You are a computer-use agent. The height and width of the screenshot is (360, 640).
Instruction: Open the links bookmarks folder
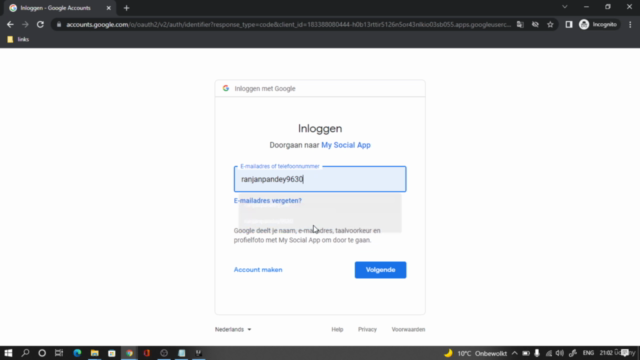(x=18, y=39)
